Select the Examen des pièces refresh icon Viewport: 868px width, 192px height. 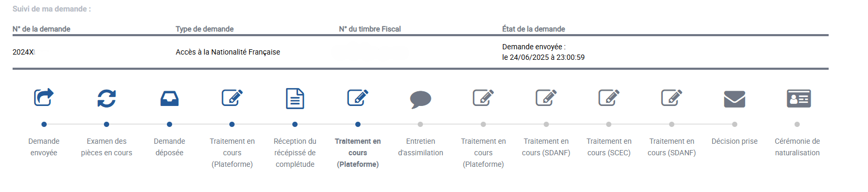[x=107, y=98]
